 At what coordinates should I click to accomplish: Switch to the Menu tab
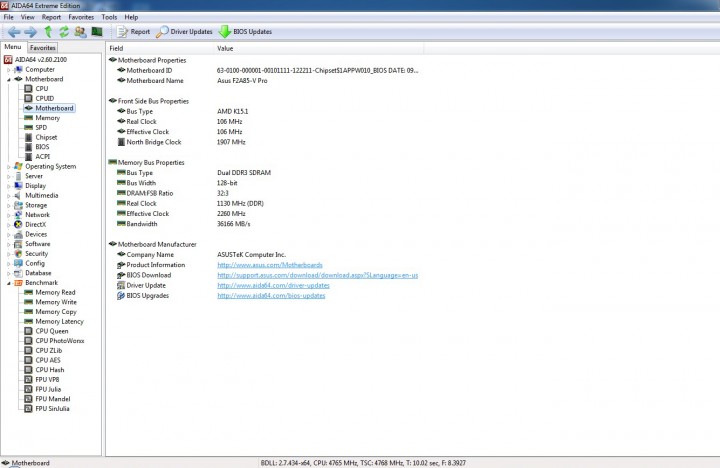pos(13,47)
